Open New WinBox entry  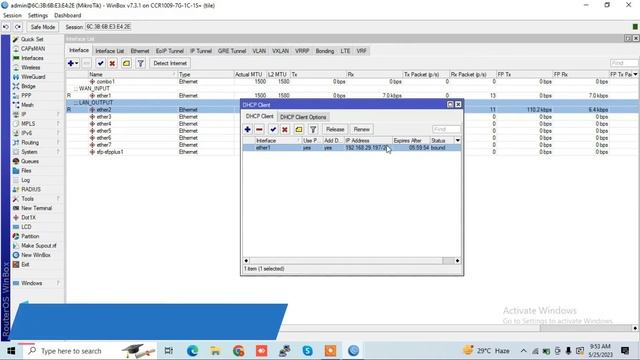pyautogui.click(x=36, y=255)
